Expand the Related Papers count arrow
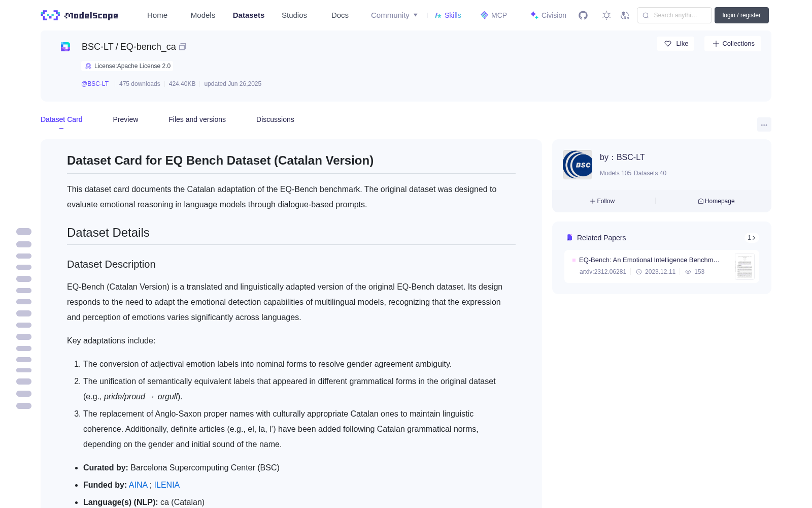 (x=752, y=238)
